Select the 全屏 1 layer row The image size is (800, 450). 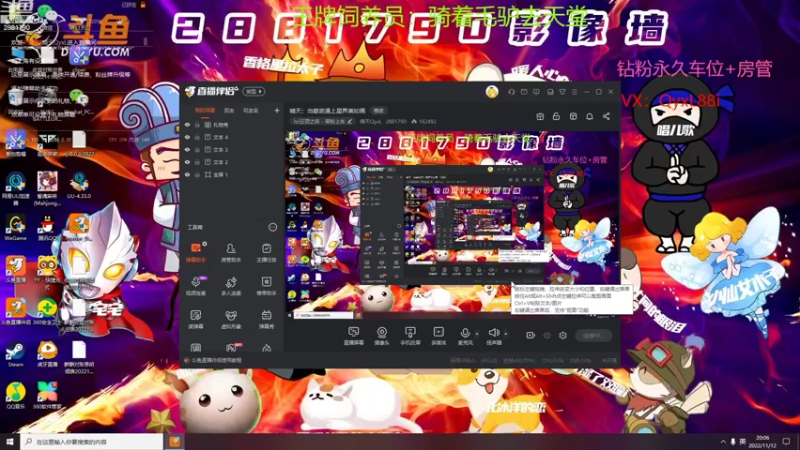pyautogui.click(x=232, y=174)
